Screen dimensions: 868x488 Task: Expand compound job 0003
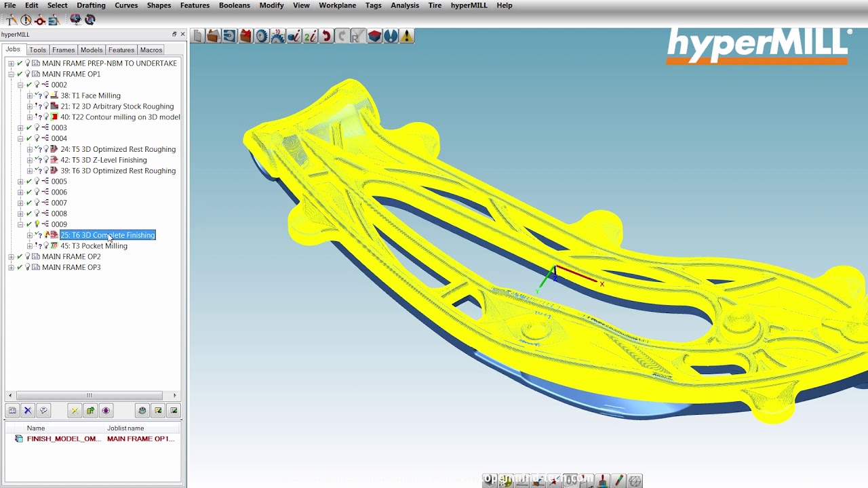click(20, 127)
